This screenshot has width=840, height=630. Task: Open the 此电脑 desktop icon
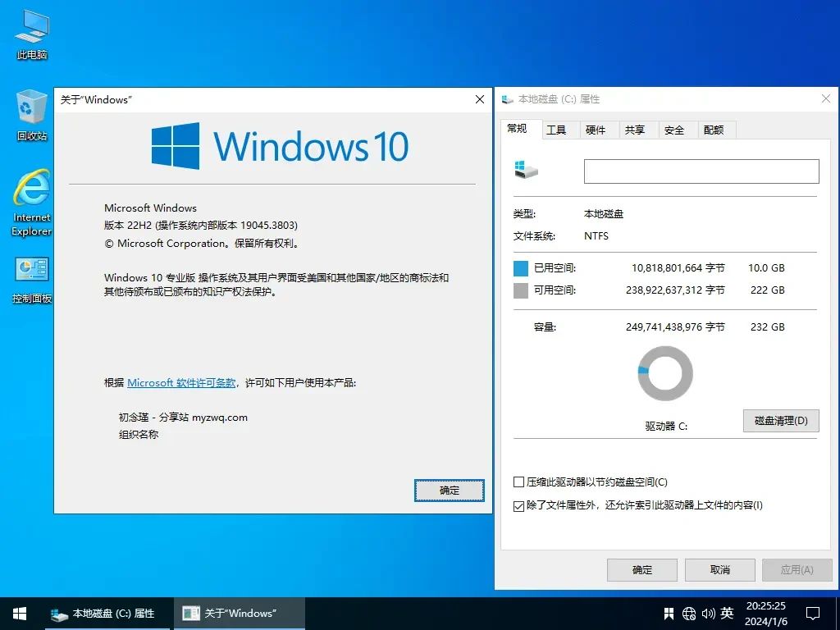click(32, 35)
